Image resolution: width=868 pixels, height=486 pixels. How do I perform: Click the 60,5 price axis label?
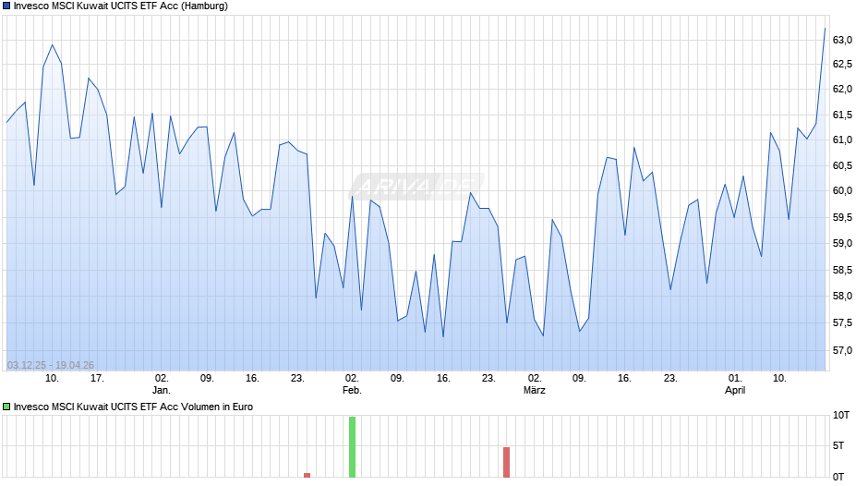click(842, 165)
